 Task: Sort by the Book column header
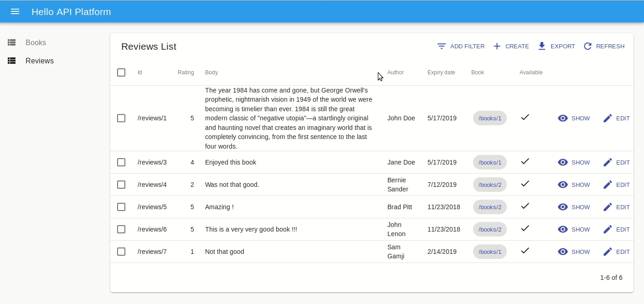(x=478, y=72)
